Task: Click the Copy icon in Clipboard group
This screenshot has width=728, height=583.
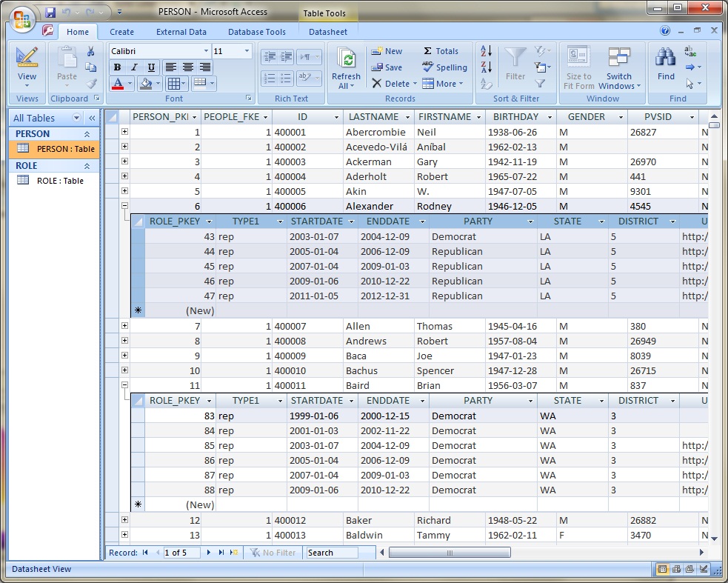Action: point(91,67)
